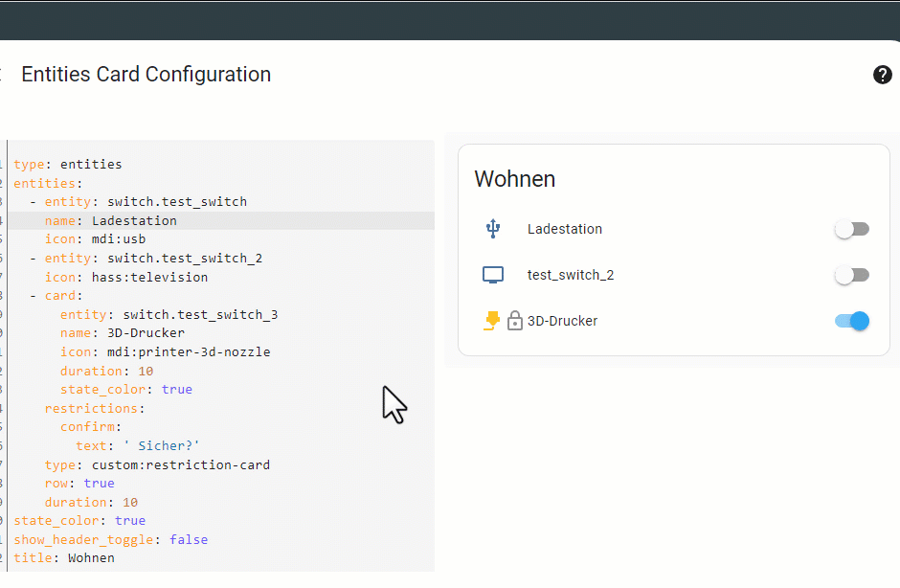This screenshot has height=588, width=900.
Task: Turn off the 3D-Drucker toggle
Action: point(851,322)
